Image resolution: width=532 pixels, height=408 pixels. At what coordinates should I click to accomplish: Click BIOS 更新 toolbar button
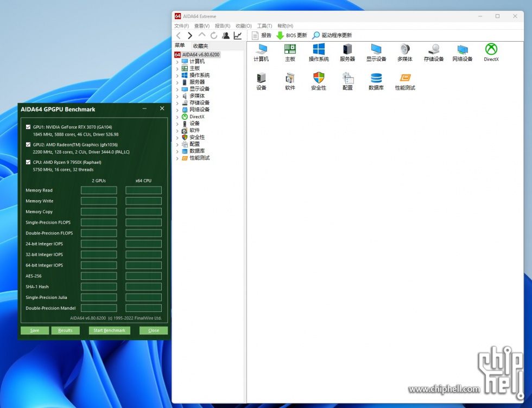[292, 35]
